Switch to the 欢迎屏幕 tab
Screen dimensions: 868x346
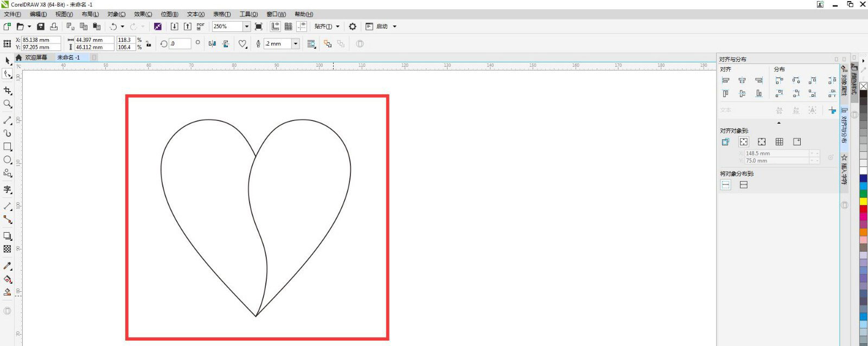click(36, 57)
